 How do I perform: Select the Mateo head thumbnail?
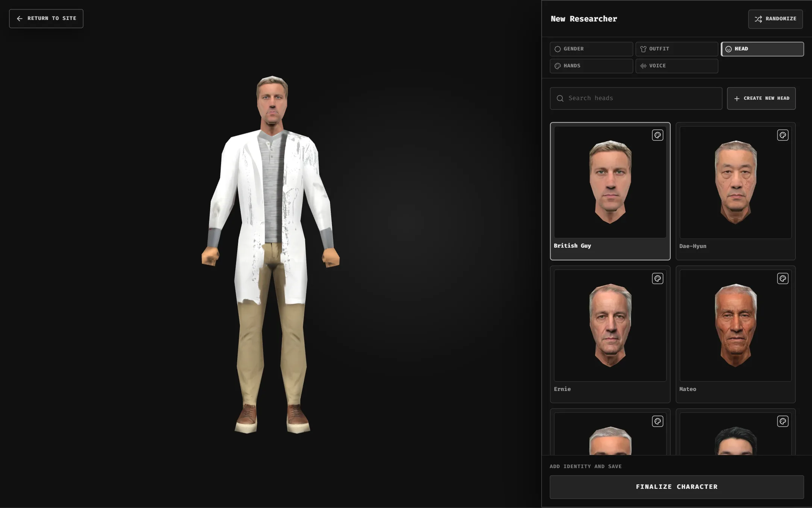(x=736, y=325)
